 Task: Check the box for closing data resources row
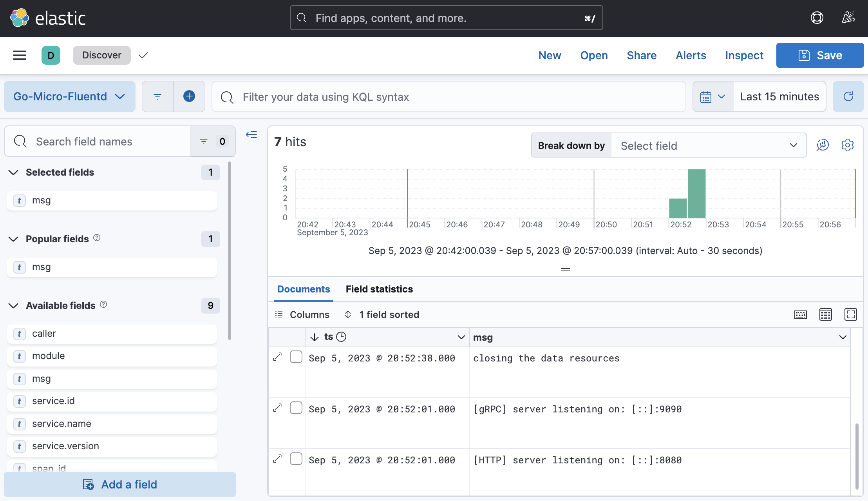click(x=296, y=357)
